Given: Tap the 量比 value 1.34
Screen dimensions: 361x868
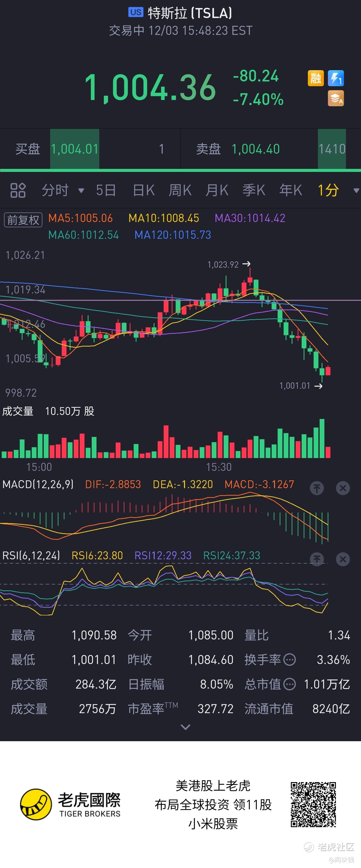Looking at the screenshot, I should (x=339, y=635).
